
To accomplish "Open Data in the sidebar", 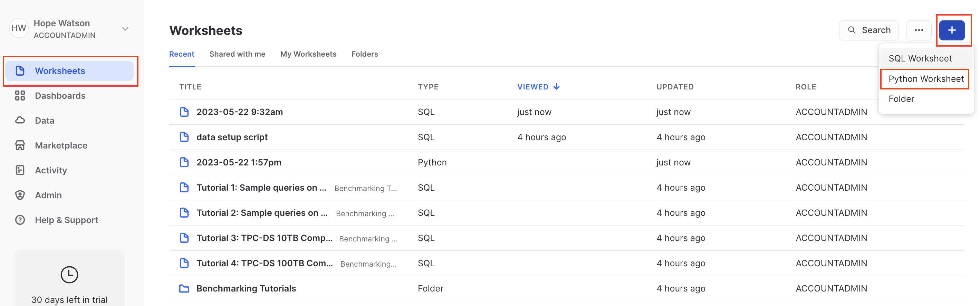I will [x=70, y=120].
